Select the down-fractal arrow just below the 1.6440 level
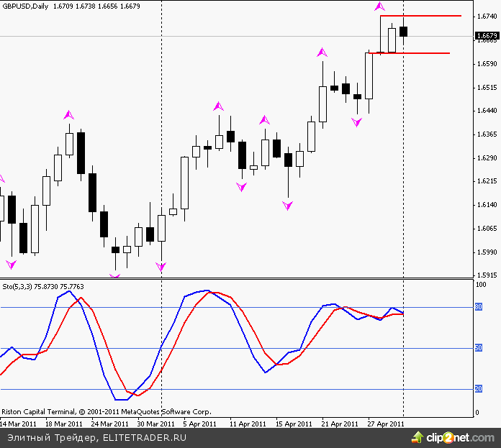The image size is (501, 448). (357, 123)
